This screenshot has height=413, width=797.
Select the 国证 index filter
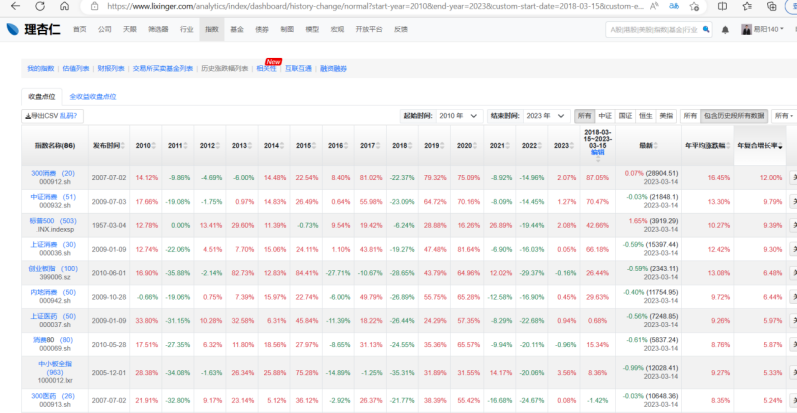point(625,116)
